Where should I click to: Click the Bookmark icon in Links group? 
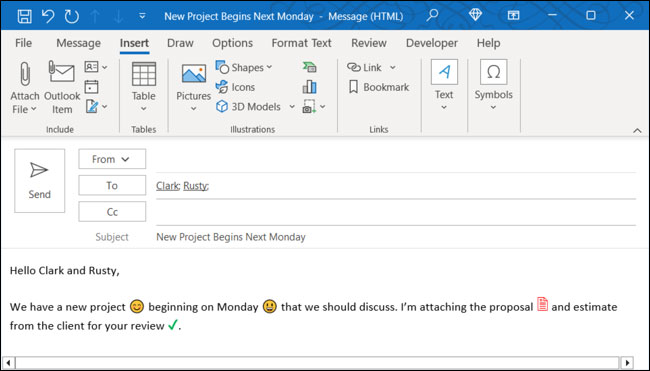point(353,87)
